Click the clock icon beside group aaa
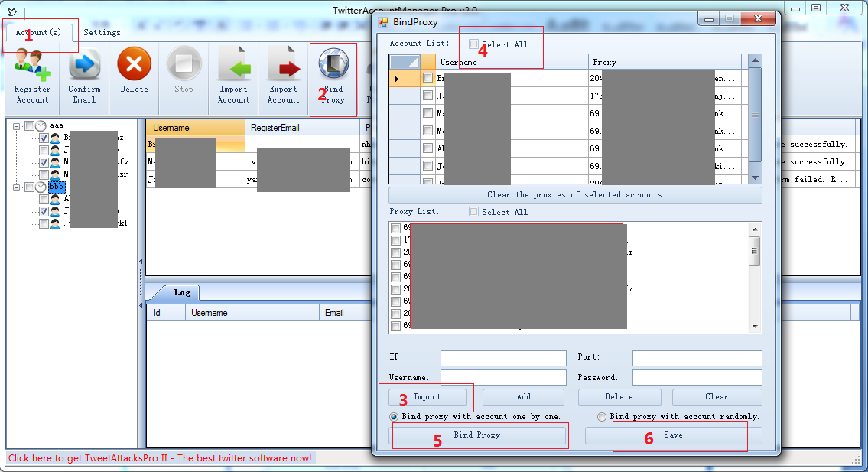This screenshot has width=868, height=472. tap(41, 125)
